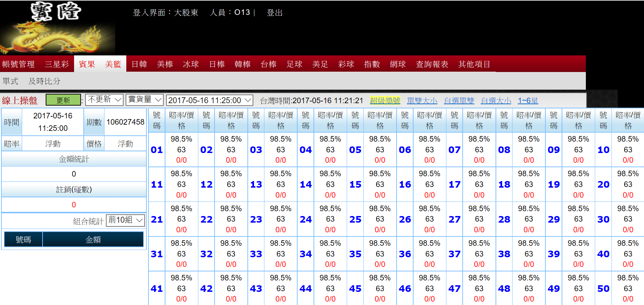644x305 pixels.
Task: Open the 單雙大小 link
Action: pyautogui.click(x=422, y=100)
